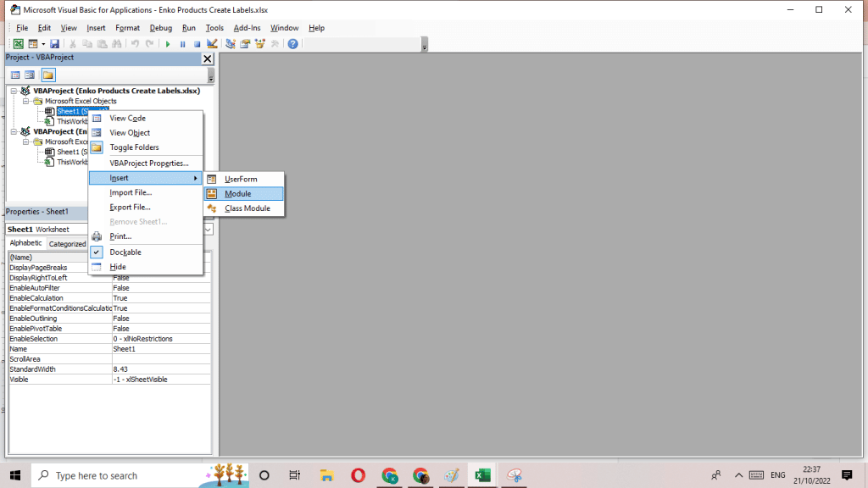The image size is (868, 488).
Task: Open Find with the binoculars icon
Action: (x=117, y=44)
